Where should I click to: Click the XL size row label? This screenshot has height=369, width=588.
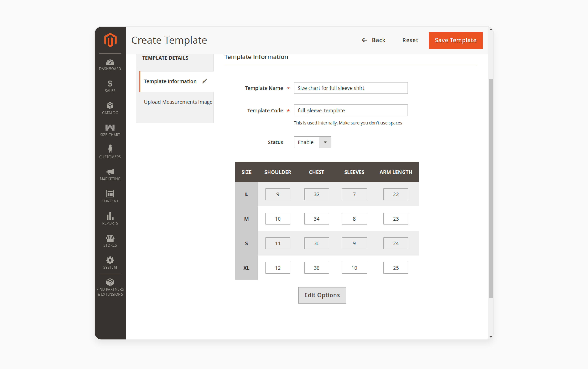pyautogui.click(x=246, y=268)
